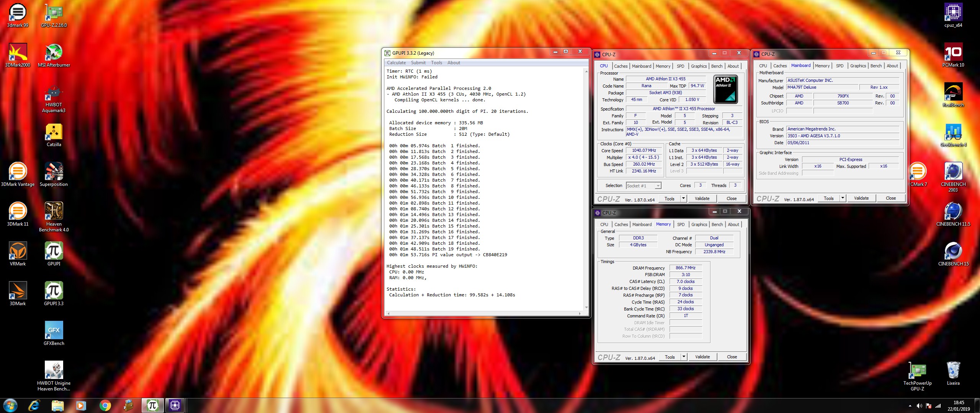
Task: Launch Superposition benchmark shortcut
Action: (54, 175)
